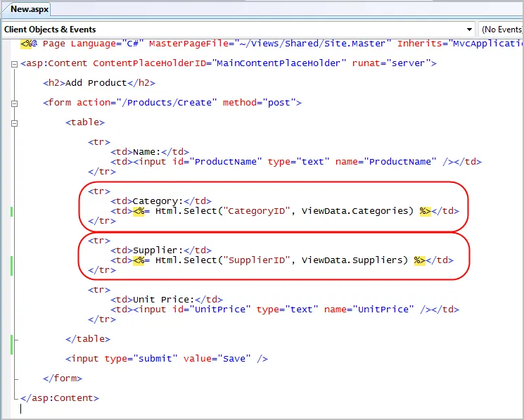Click the opening <table> tag
Screen dimensions: 524x420
pyautogui.click(x=85, y=122)
